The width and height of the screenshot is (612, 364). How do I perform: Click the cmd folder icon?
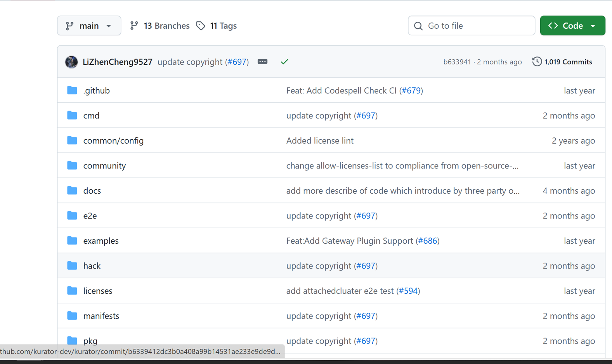(x=72, y=115)
